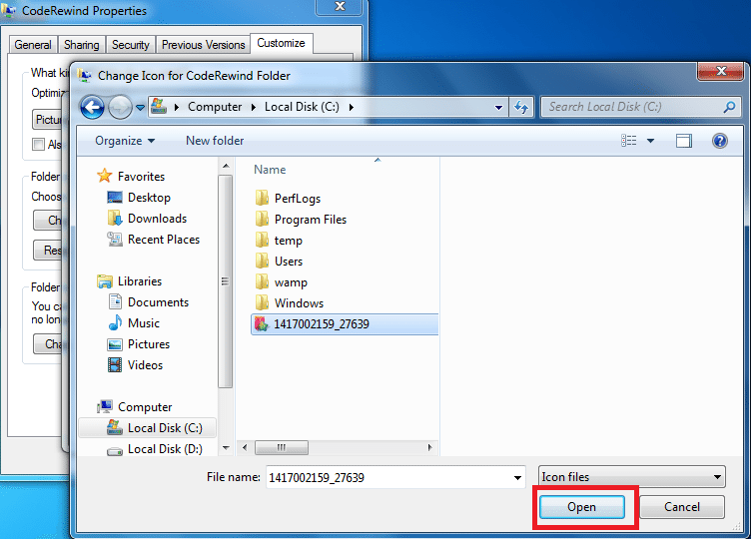Click the 1417002159_27639 file's icon
Viewport: 756px width, 539px height.
click(261, 324)
